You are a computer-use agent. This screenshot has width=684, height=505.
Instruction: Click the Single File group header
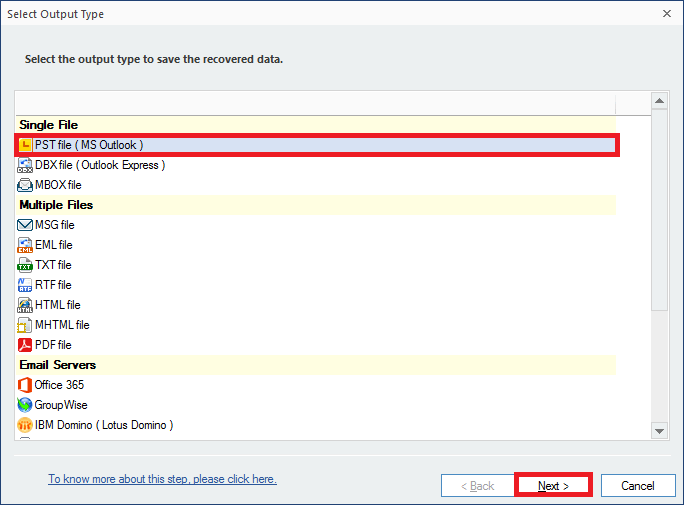[x=316, y=125]
